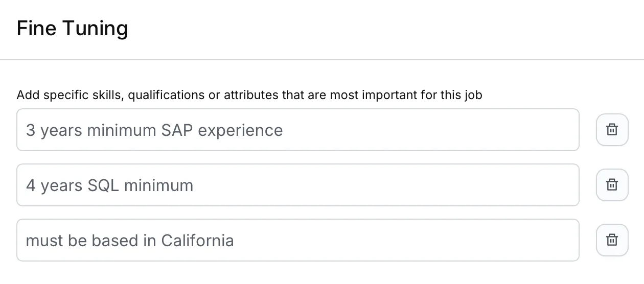Select the second skill requirement input
Screen dimensions: 644x284
tap(297, 185)
